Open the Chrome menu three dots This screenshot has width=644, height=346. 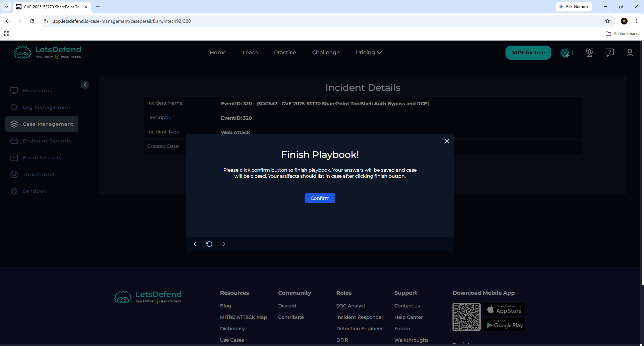(x=636, y=21)
